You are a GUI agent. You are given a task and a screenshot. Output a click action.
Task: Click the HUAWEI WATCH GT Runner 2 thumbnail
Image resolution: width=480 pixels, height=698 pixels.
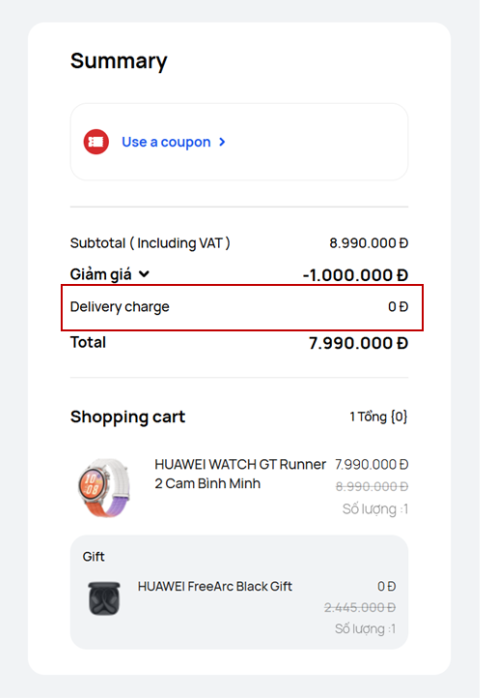pos(104,487)
